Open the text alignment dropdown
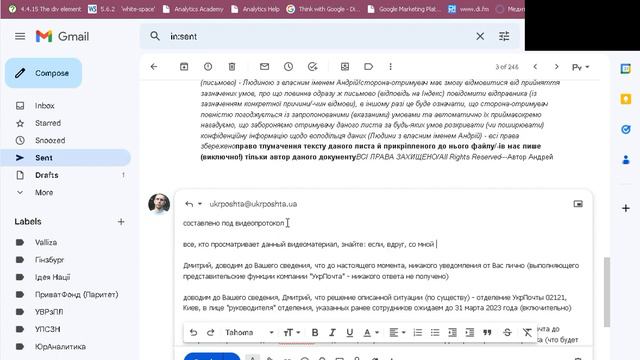The height and width of the screenshot is (360, 640). pyautogui.click(x=397, y=333)
